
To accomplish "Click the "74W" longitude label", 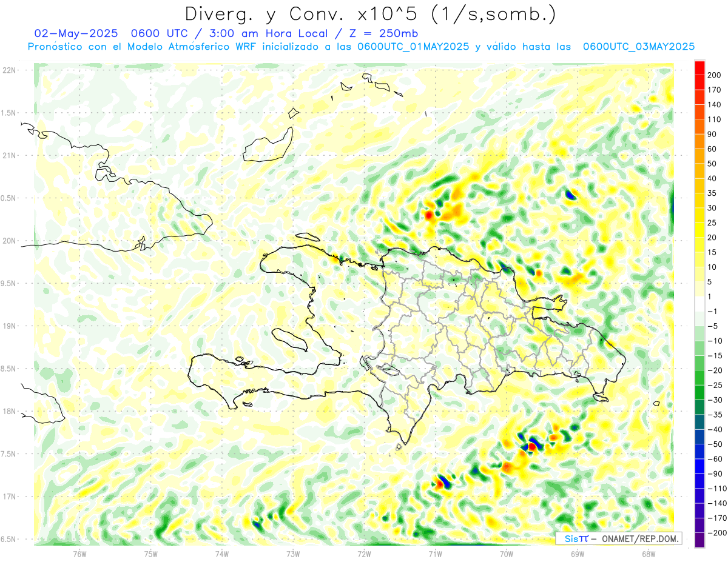I will pos(221,554).
